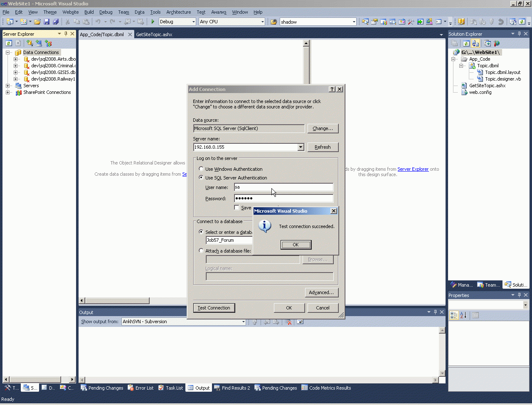The image size is (532, 405).
Task: Open the Code Metrics Results tab
Action: coord(326,388)
